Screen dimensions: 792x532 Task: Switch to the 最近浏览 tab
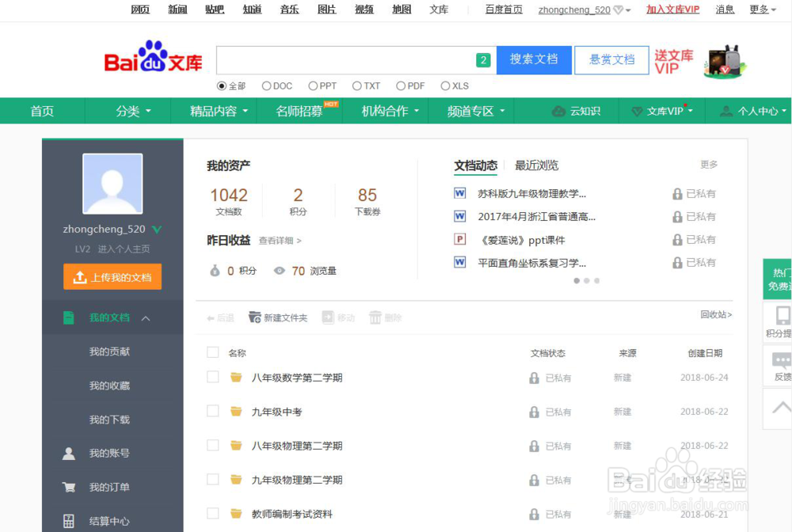[x=536, y=165]
